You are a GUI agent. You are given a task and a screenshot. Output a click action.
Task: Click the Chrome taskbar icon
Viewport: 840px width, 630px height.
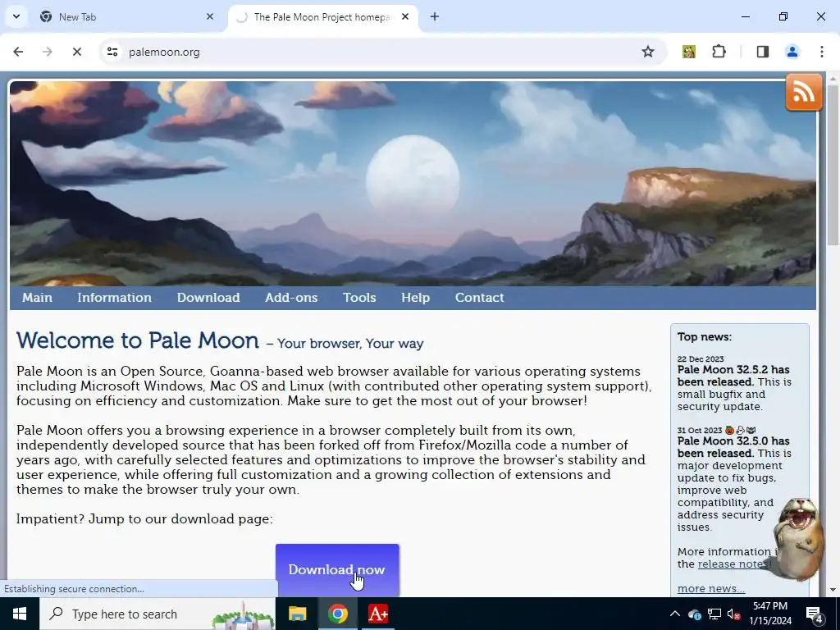[337, 614]
